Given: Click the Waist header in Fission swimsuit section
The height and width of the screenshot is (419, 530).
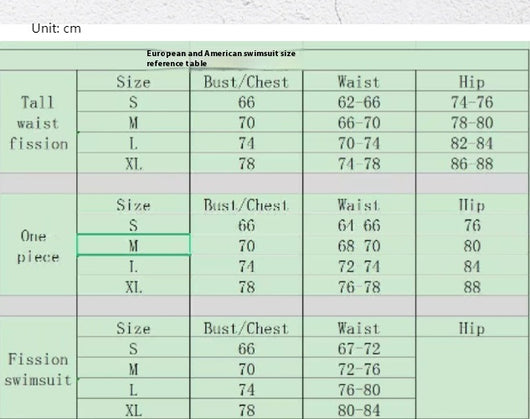Looking at the screenshot, I should coord(359,328).
